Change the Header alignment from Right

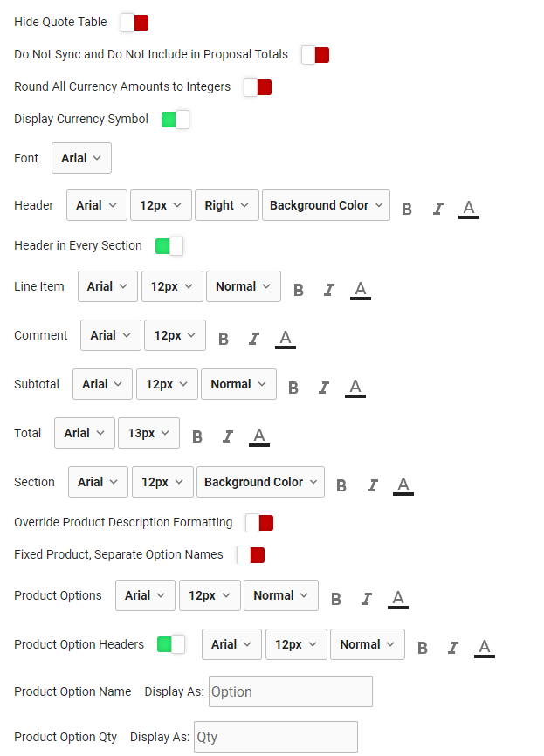click(226, 204)
